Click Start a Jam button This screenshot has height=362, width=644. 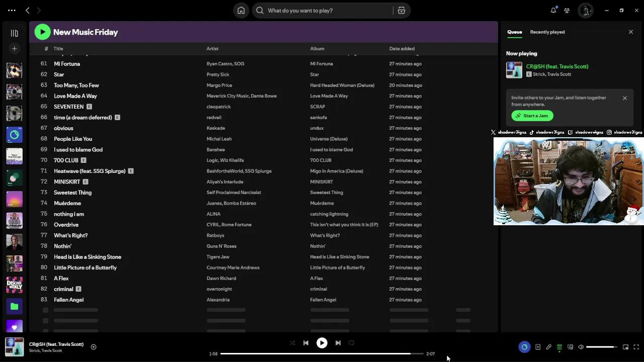(532, 116)
